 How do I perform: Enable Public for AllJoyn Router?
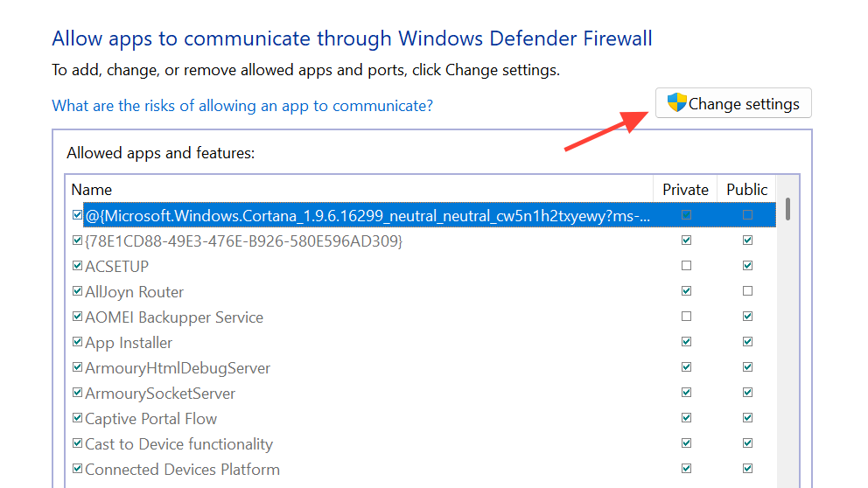747,291
